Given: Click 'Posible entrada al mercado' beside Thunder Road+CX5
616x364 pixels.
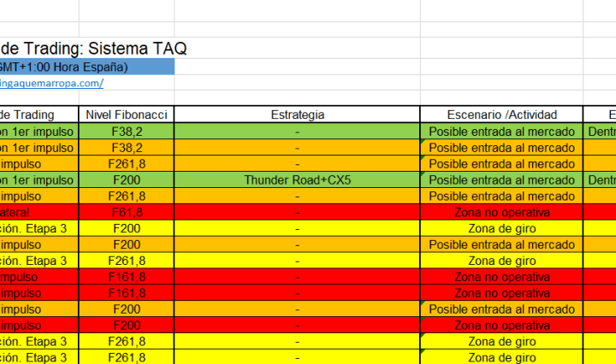Looking at the screenshot, I should tap(501, 179).
